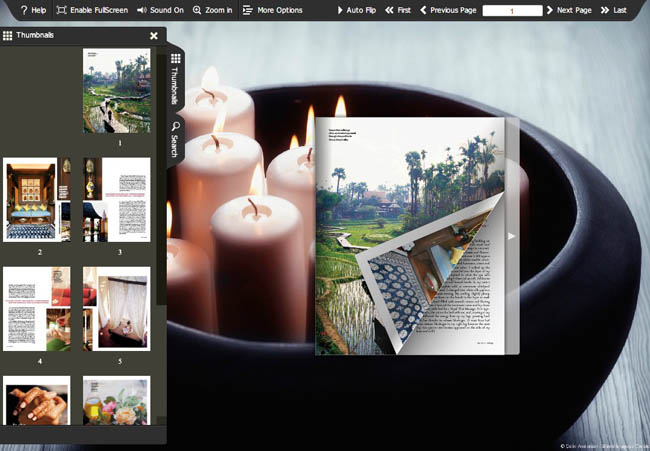
Task: Toggle the Sound On button
Action: click(160, 10)
